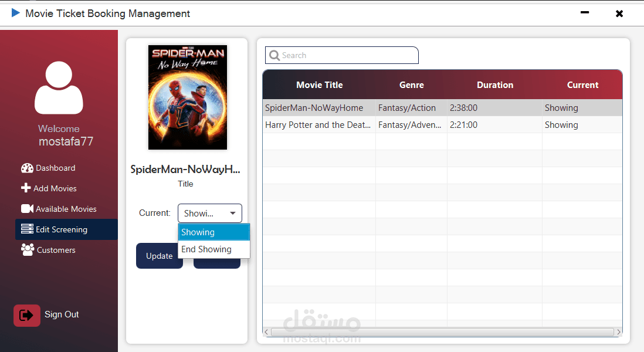Click the scrollbar right arrow

pos(619,332)
